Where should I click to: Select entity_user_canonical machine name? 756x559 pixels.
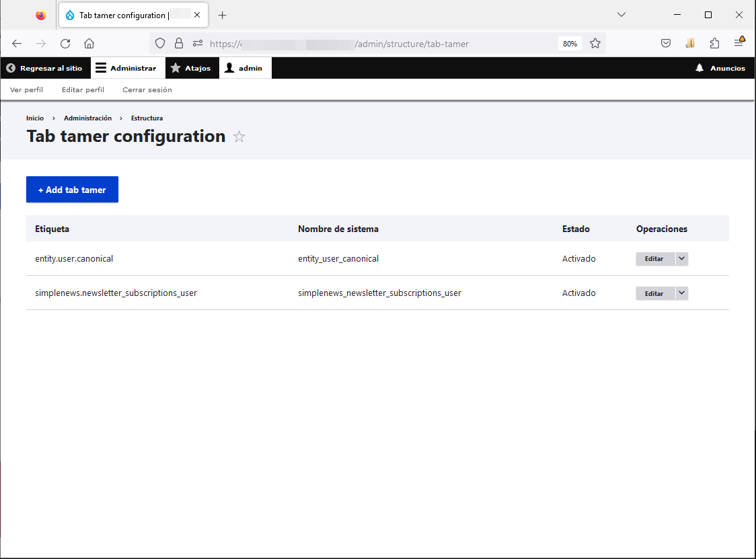coord(338,259)
